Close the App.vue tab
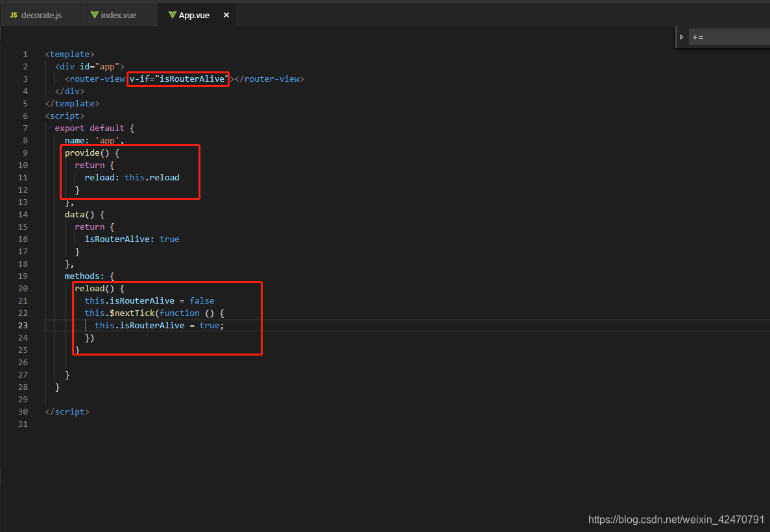 226,15
